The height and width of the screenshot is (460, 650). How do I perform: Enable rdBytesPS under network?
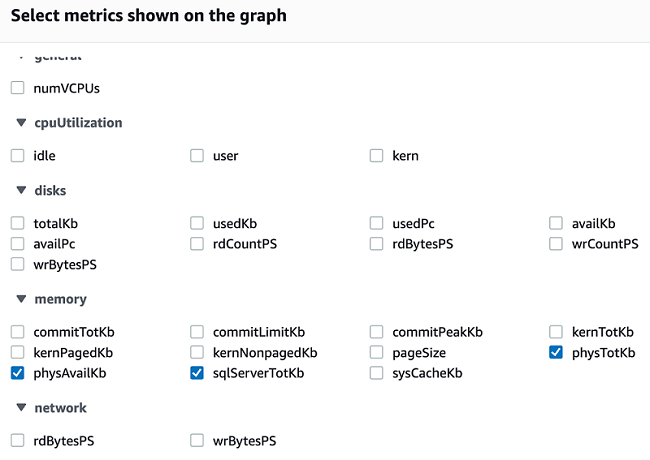coord(17,440)
